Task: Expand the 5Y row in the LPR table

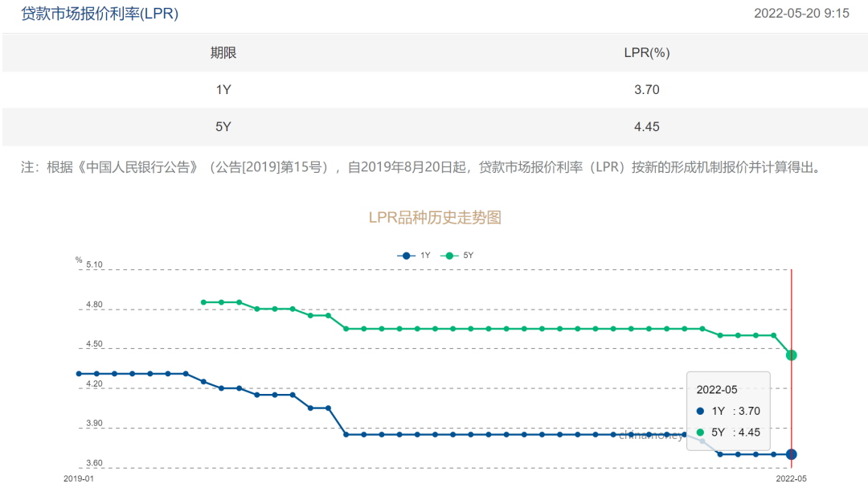Action: (223, 126)
